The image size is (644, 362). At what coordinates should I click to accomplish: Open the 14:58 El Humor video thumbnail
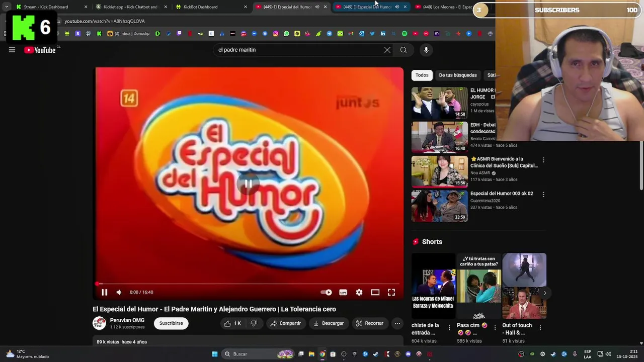(x=440, y=103)
